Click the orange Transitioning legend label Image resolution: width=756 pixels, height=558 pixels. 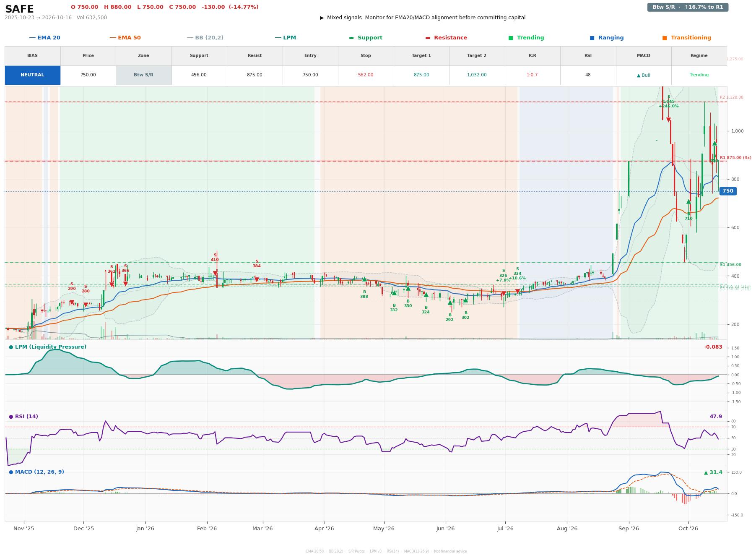click(x=691, y=38)
